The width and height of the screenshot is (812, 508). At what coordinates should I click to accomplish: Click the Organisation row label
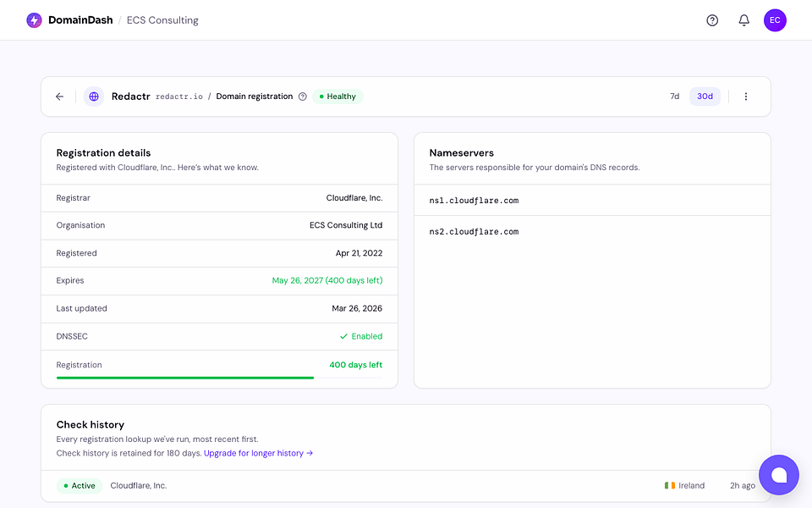[x=80, y=225]
